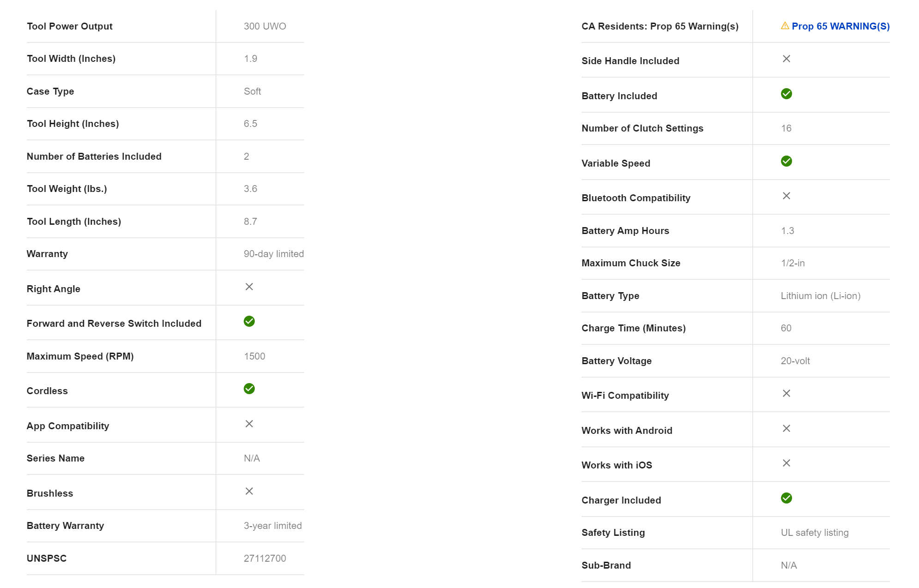
Task: Click the UL safety listing value
Action: tap(814, 533)
